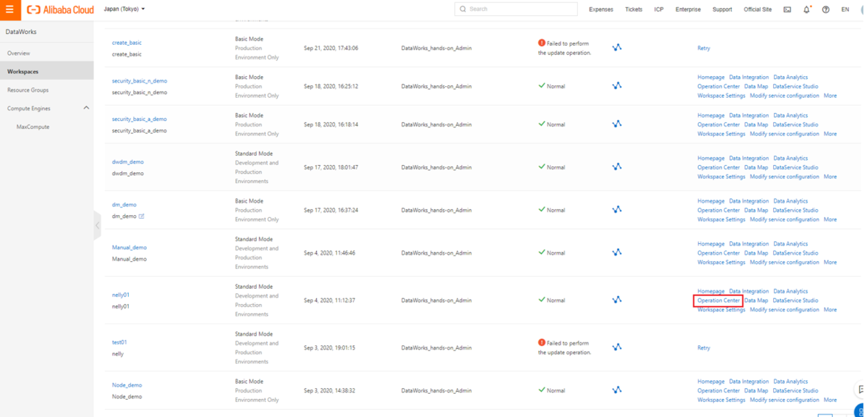
Task: Open Operation Center for nelly01
Action: (718, 300)
